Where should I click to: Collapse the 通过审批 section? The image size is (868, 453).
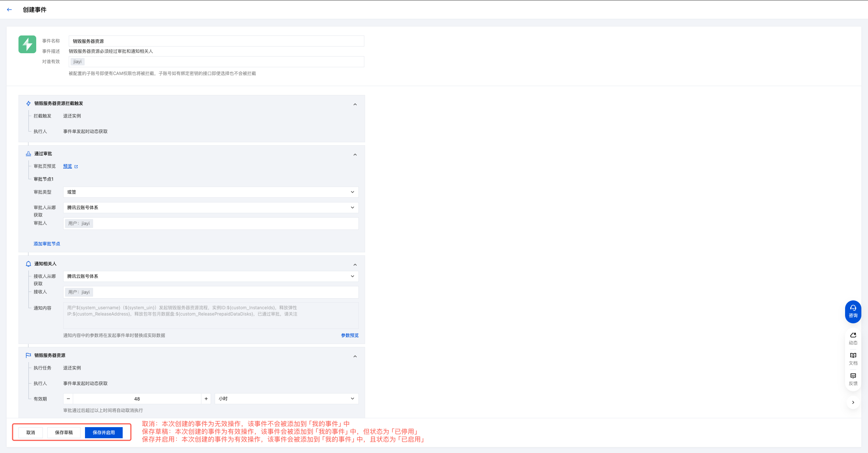[355, 155]
